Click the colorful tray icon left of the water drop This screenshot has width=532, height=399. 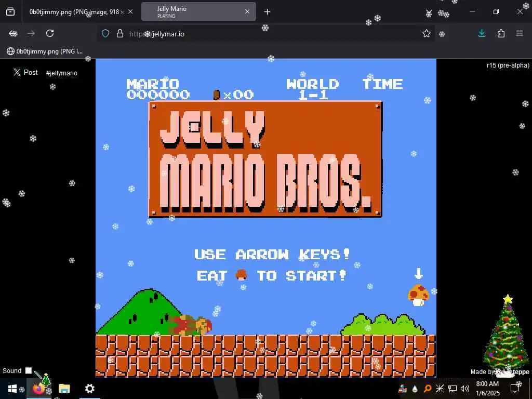coord(403,389)
